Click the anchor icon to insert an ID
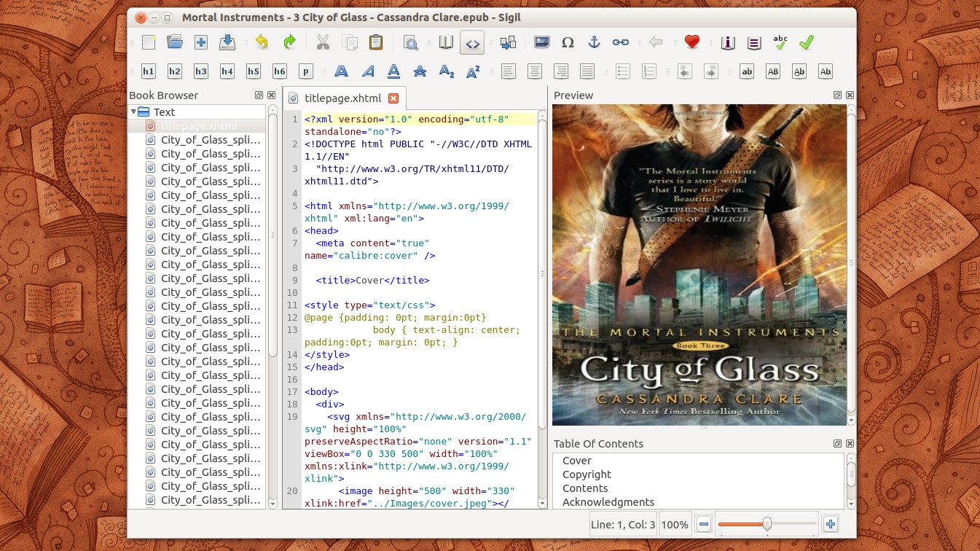This screenshot has height=551, width=980. [x=594, y=42]
